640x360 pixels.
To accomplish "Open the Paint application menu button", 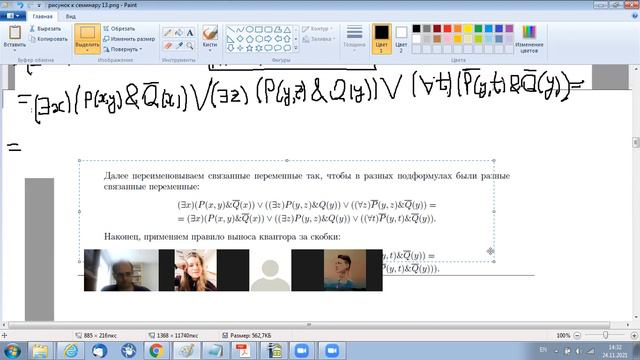I will click(x=13, y=16).
